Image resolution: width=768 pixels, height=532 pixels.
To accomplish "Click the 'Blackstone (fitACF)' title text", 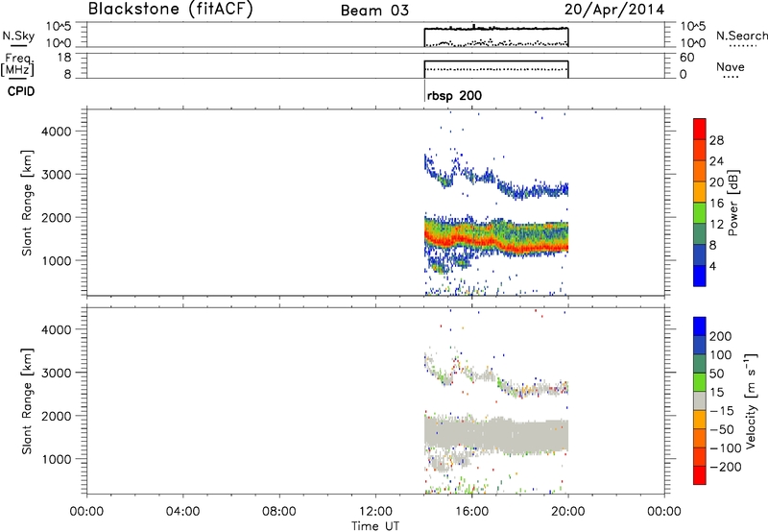I will click(x=171, y=9).
